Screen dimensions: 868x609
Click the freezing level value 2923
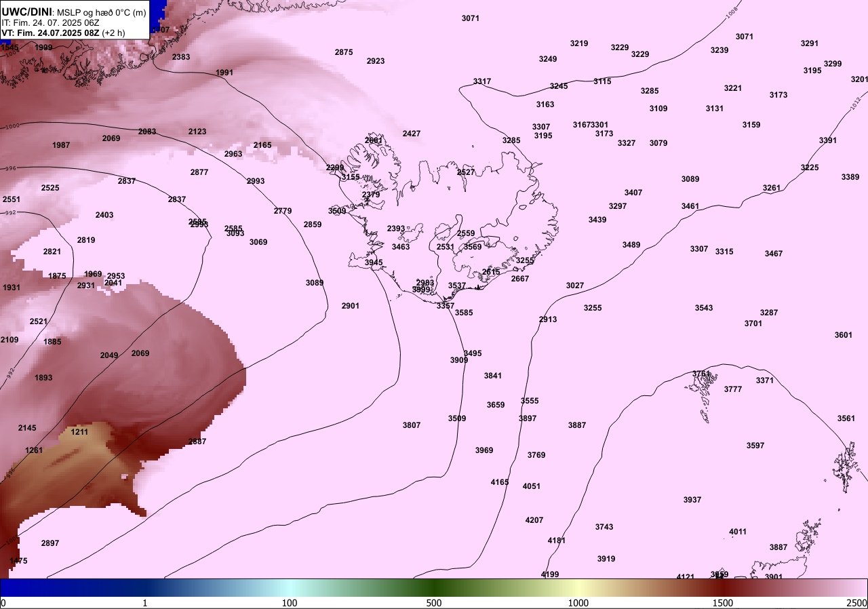[376, 61]
